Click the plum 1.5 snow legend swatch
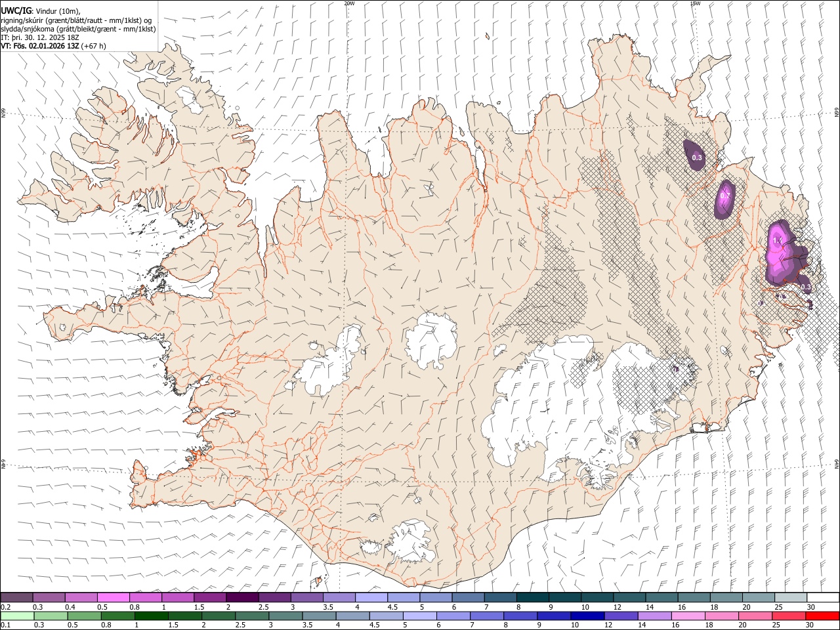The image size is (840, 630). pos(210,597)
